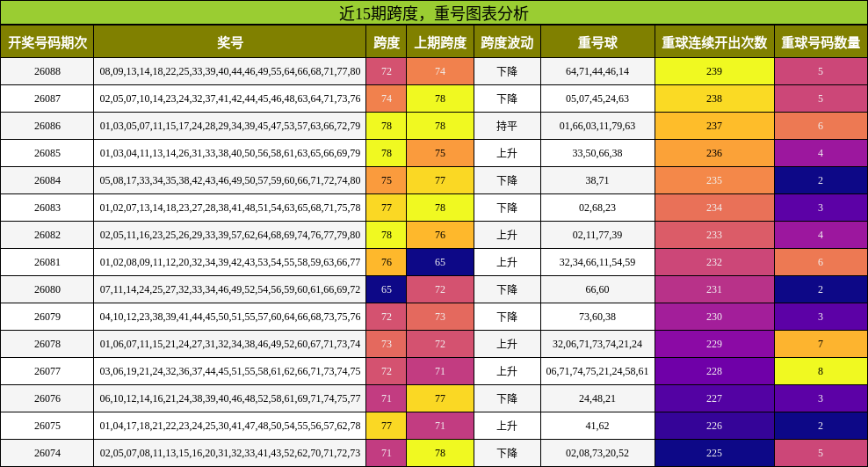Click period cell 26081
This screenshot has height=467, width=868.
point(47,262)
